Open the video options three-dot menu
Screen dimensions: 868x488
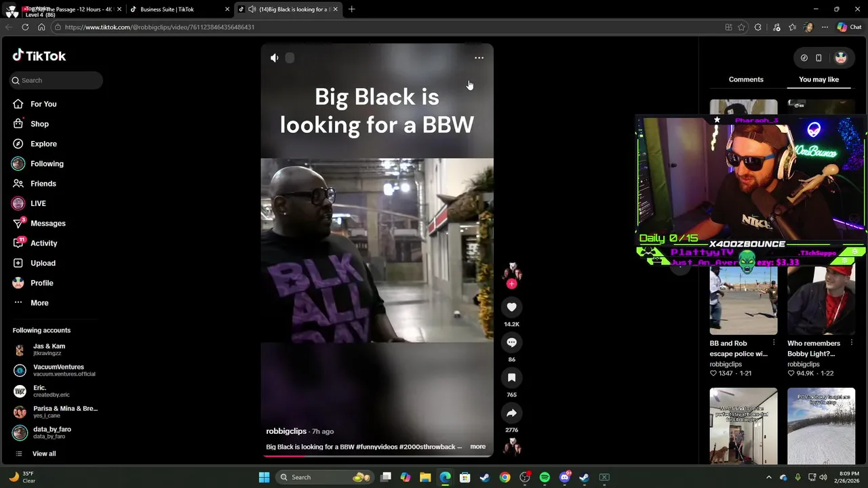(479, 58)
